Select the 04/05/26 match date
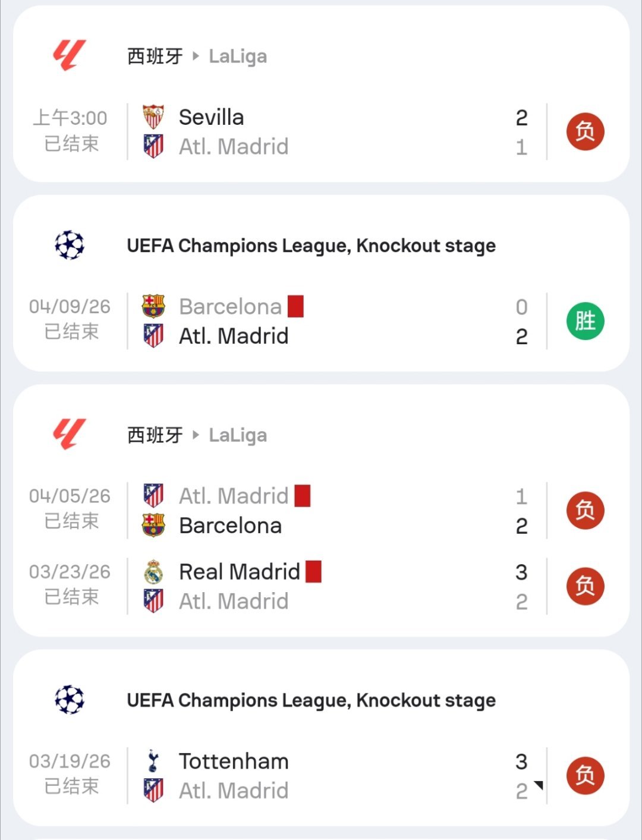The width and height of the screenshot is (642, 840). click(70, 496)
